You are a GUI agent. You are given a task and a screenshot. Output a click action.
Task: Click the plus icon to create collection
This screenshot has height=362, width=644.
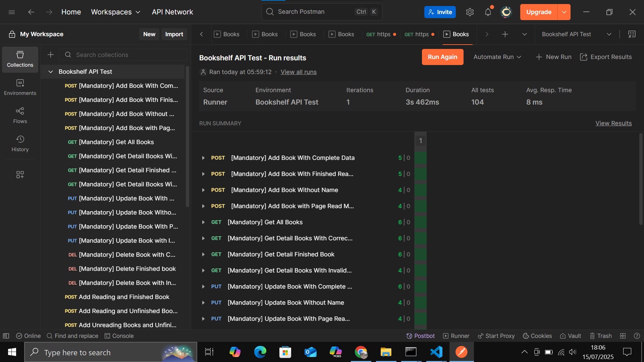coord(51,55)
